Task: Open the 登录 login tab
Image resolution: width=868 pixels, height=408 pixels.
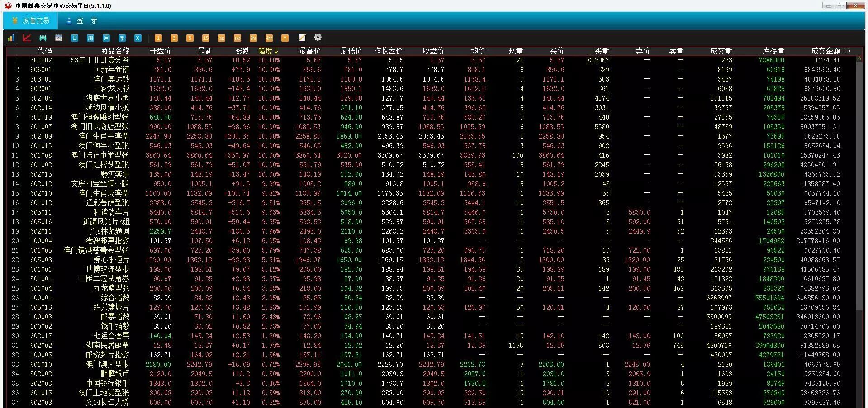Action: (x=82, y=21)
